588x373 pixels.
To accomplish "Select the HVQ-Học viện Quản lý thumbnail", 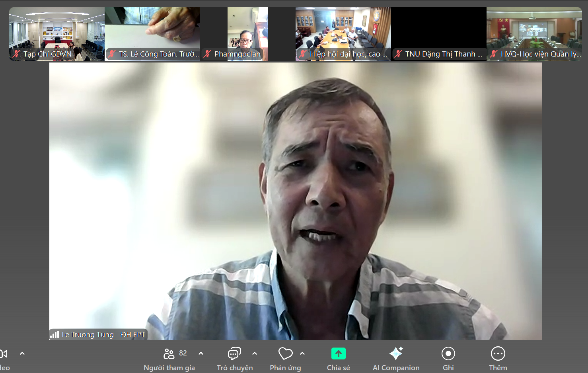I will coord(534,34).
